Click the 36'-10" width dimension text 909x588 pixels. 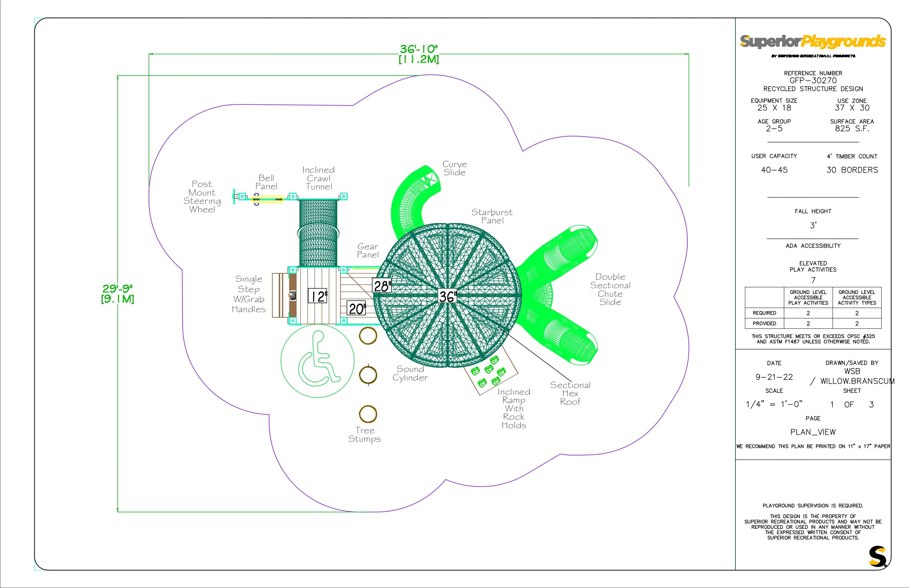pyautogui.click(x=418, y=49)
